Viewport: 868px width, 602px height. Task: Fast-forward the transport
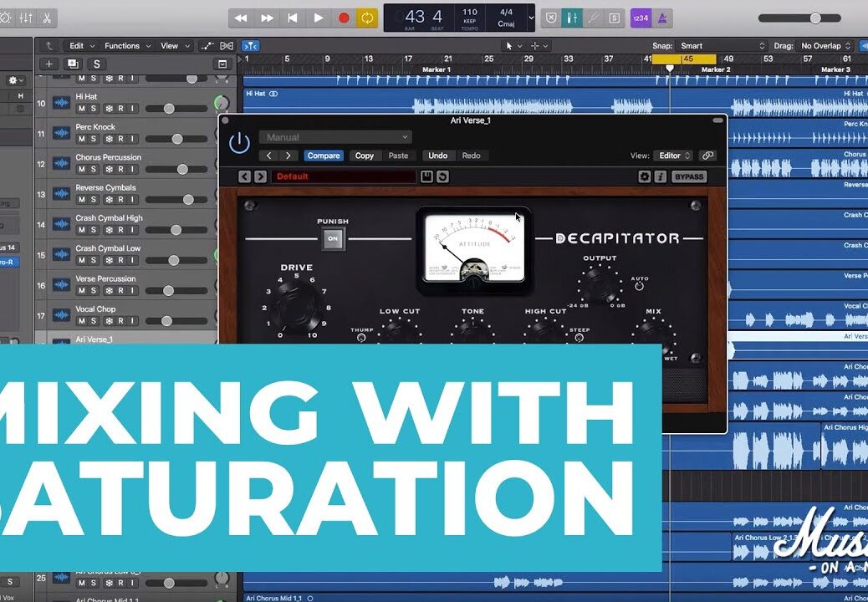coord(267,18)
